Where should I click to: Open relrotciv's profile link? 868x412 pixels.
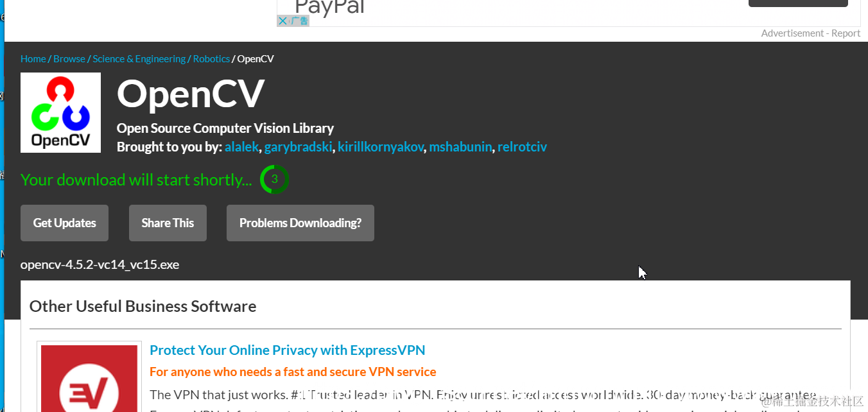522,147
